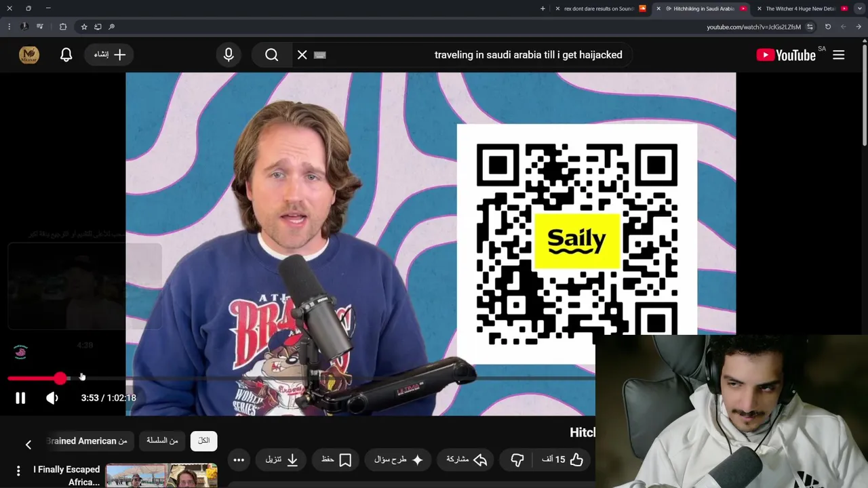Image resolution: width=868 pixels, height=488 pixels.
Task: Show more filter chips with the chevron arrow
Action: pyautogui.click(x=28, y=445)
